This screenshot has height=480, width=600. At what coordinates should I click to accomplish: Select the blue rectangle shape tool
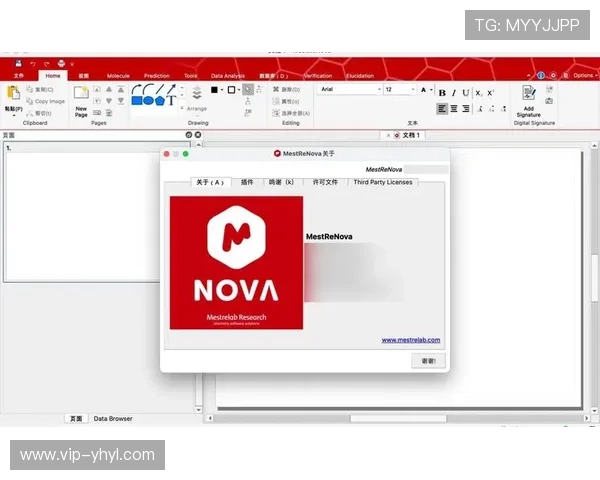(137, 100)
